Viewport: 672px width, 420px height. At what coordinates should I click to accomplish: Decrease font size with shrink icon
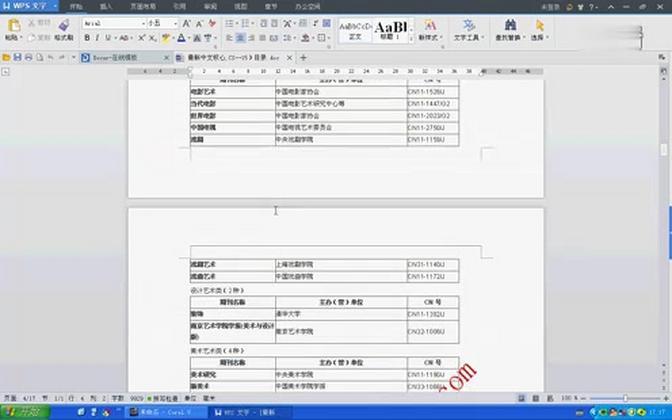199,23
